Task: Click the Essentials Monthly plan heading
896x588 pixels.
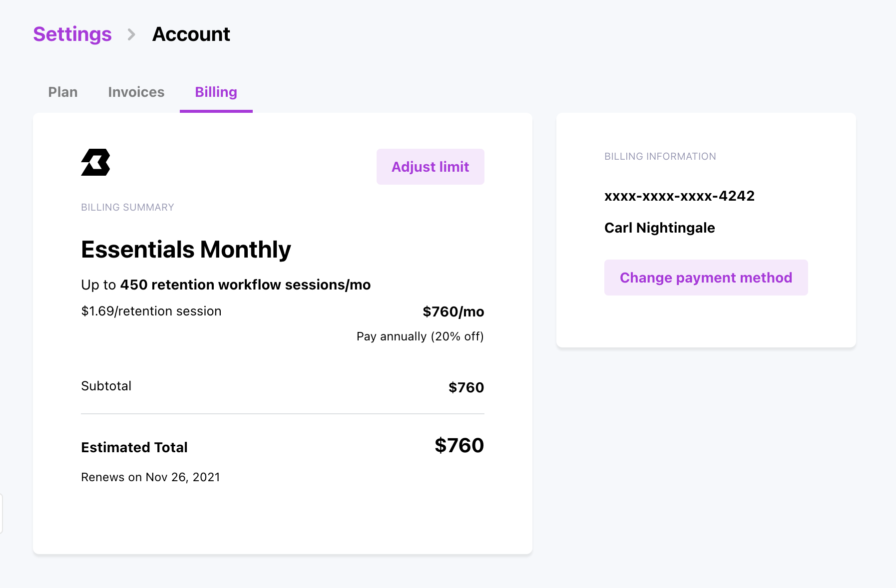Action: (x=186, y=250)
